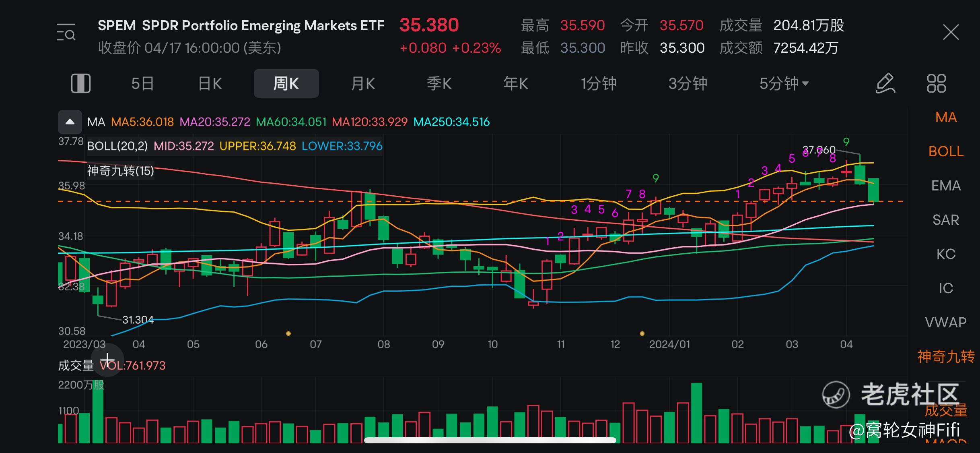Switch to the 5日 chart tab
Image resolution: width=980 pixels, height=453 pixels.
[x=142, y=84]
